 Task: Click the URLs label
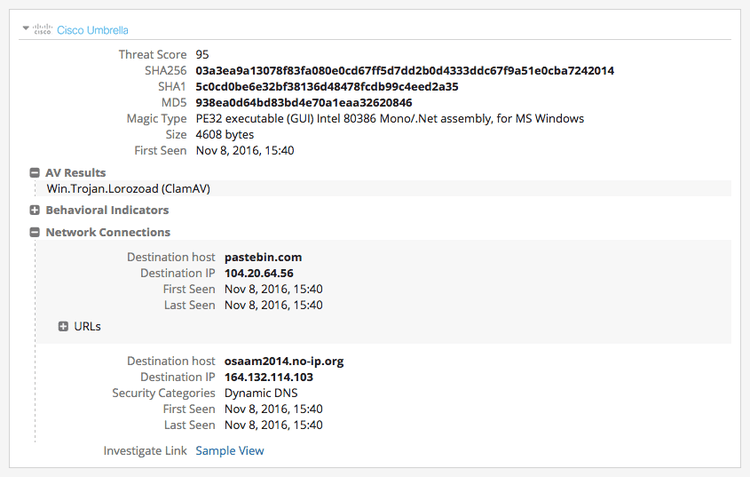pos(88,326)
